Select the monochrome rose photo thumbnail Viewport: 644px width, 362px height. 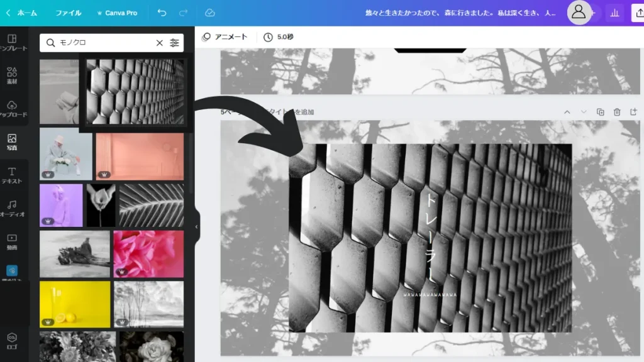[152, 347]
